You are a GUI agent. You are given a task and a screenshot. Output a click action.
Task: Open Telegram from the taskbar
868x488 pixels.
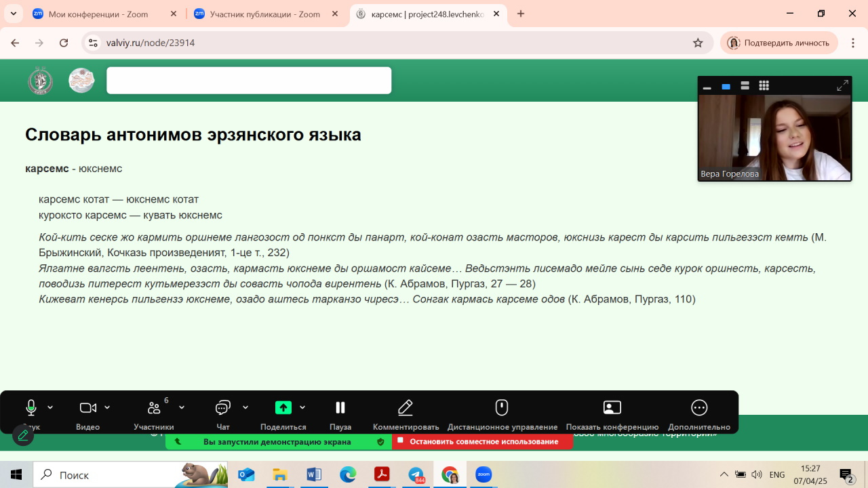click(416, 474)
